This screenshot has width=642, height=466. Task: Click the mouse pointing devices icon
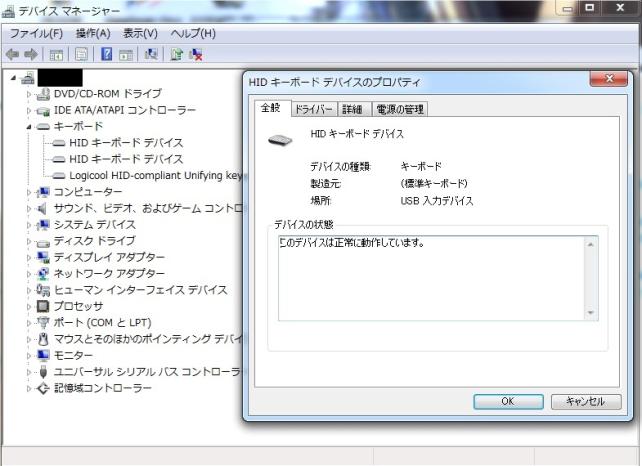43,339
